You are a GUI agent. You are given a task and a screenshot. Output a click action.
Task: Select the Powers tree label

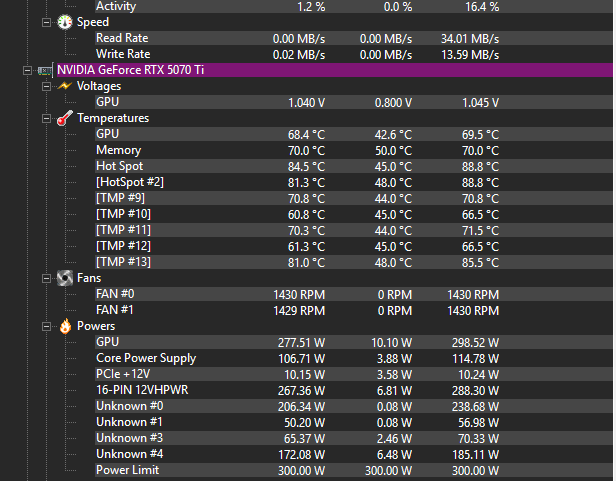96,326
